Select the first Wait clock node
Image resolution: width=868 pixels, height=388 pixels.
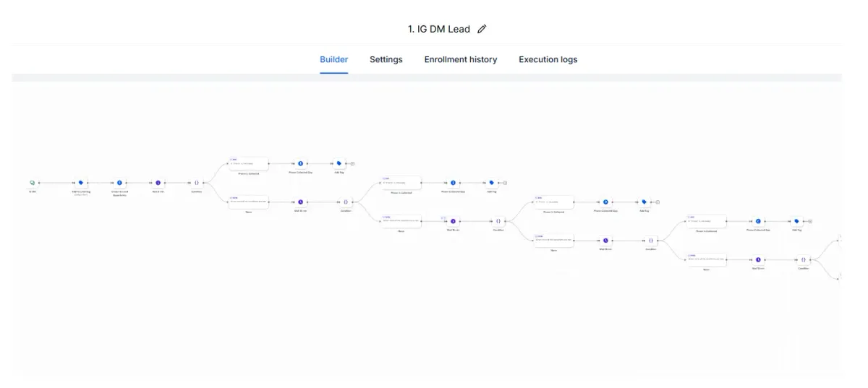[158, 183]
